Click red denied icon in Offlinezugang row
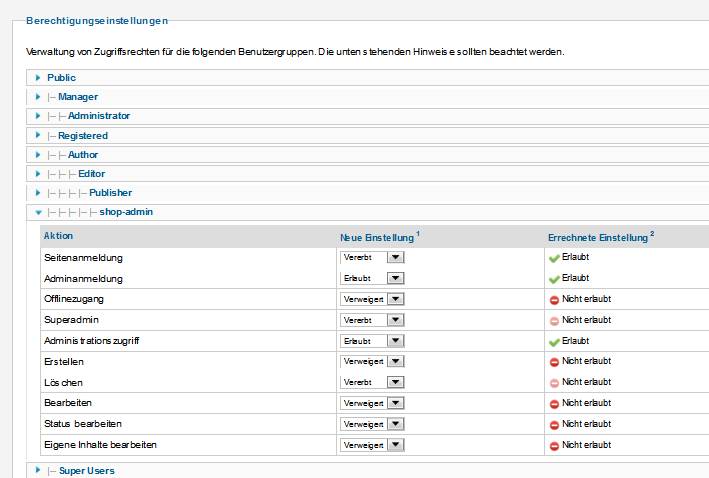709x478 pixels. pyautogui.click(x=554, y=299)
